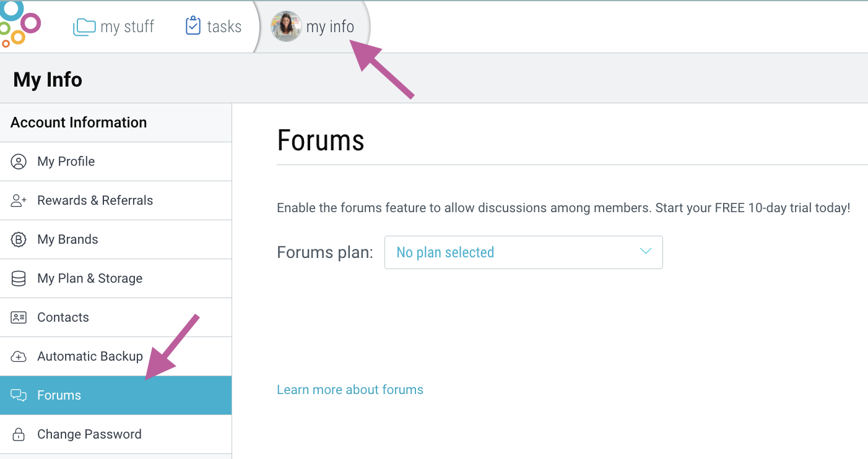This screenshot has height=459, width=868.
Task: Click the tasks clipboard checkmark icon
Action: [193, 26]
